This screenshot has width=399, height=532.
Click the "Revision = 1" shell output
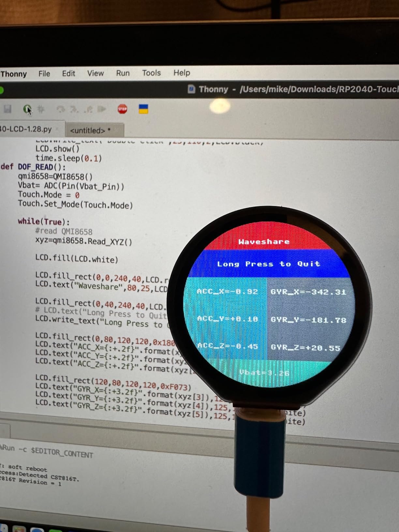point(40,482)
